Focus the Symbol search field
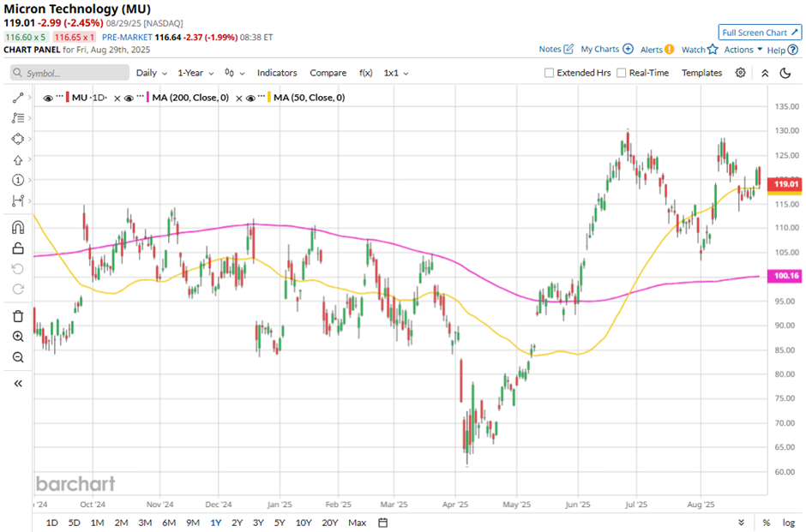Viewport: 806px width, 532px height. pos(69,73)
